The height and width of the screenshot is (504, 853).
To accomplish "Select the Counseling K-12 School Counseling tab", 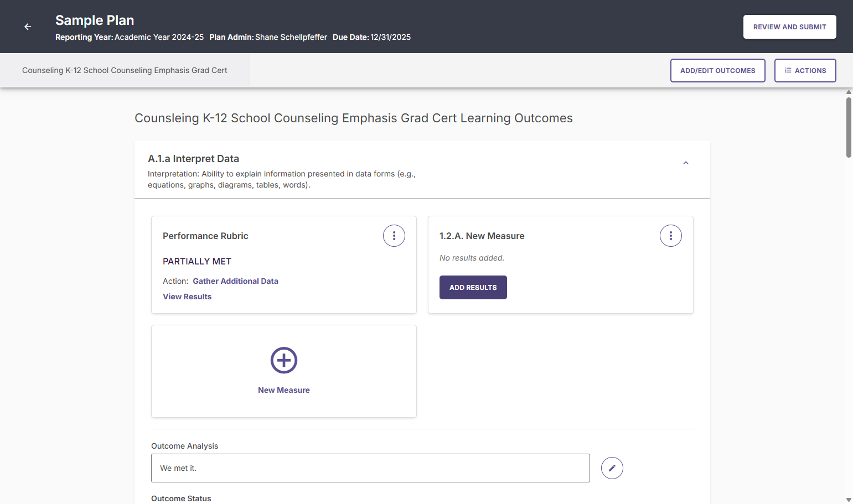I will [x=125, y=70].
